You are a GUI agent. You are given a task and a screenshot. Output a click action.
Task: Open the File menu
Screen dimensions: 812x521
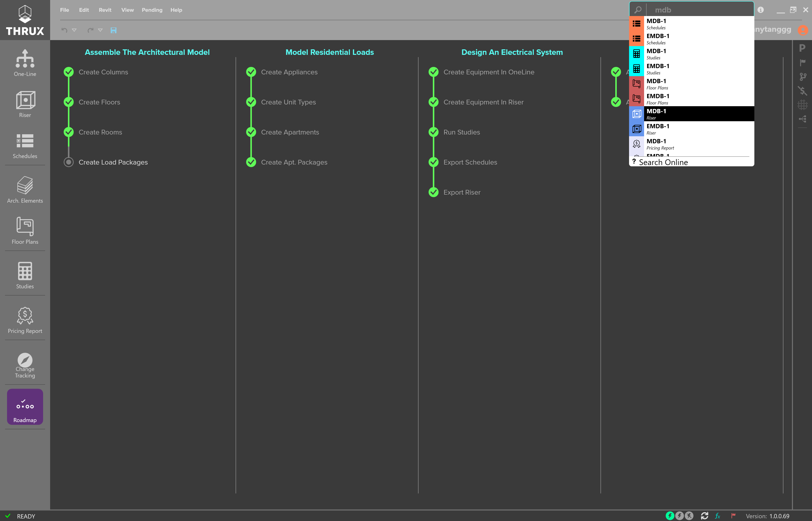65,10
